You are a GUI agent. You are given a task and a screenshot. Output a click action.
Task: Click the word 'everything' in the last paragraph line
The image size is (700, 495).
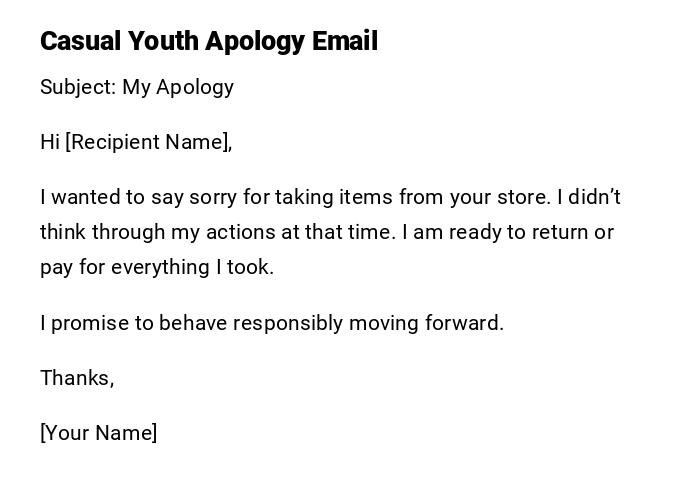point(156,267)
